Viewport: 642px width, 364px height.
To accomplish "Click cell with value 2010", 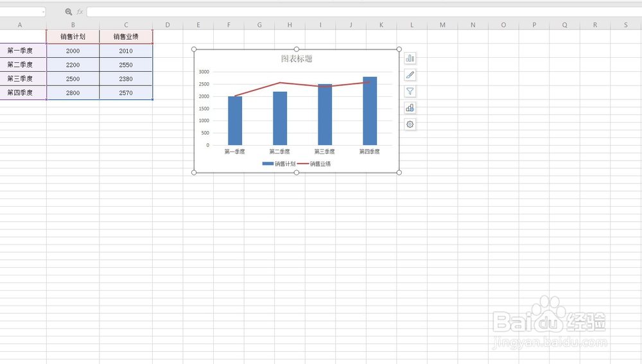I will (126, 51).
